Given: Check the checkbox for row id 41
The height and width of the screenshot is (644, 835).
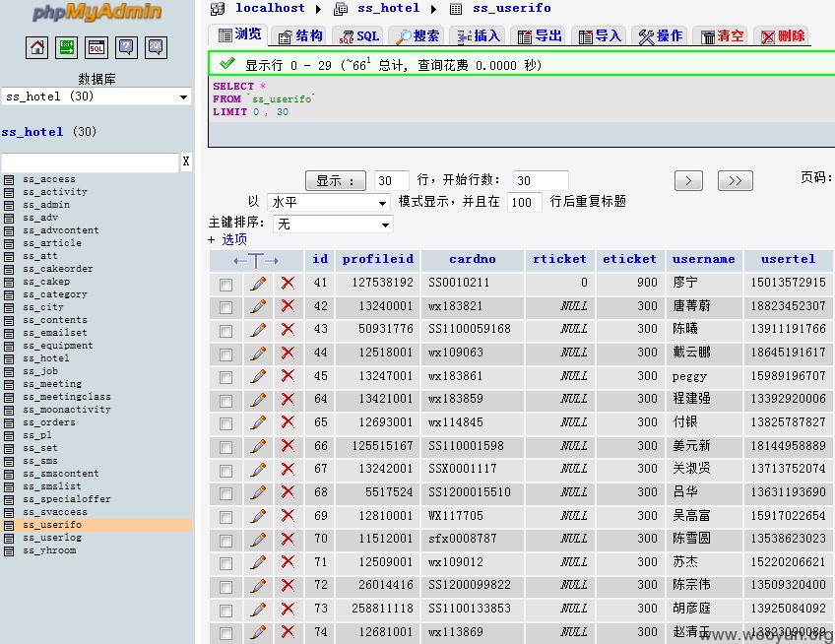Looking at the screenshot, I should [x=225, y=285].
